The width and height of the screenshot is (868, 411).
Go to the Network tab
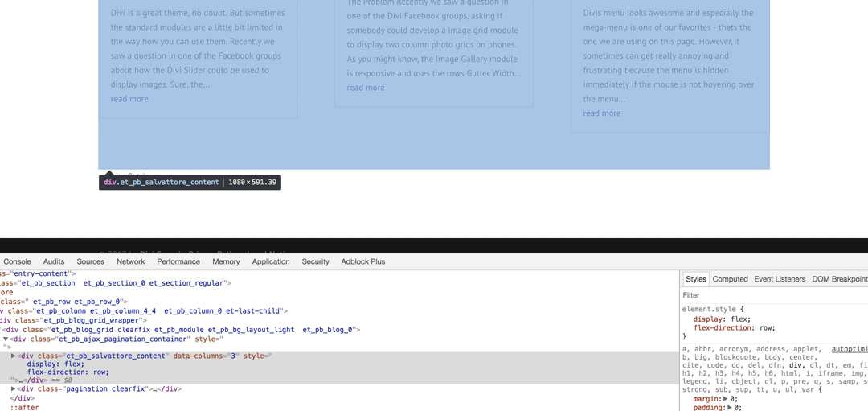(x=131, y=261)
